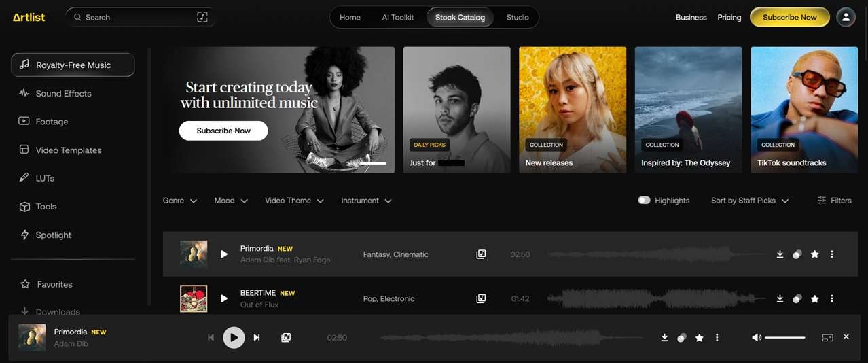Skip to next track in player bar
The height and width of the screenshot is (363, 868).
coord(257,337)
